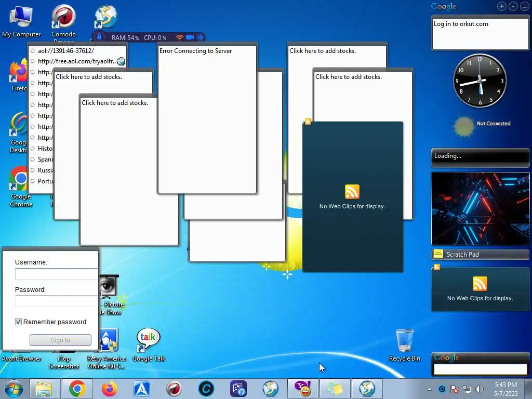
Task: Click the yellow note icon on Scratch Pad
Action: point(438,254)
